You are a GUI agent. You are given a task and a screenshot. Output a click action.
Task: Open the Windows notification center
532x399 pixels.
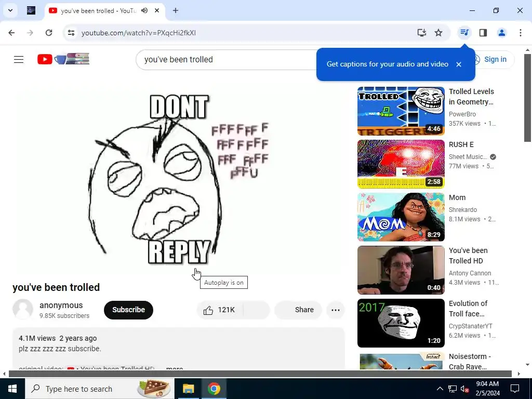click(515, 389)
